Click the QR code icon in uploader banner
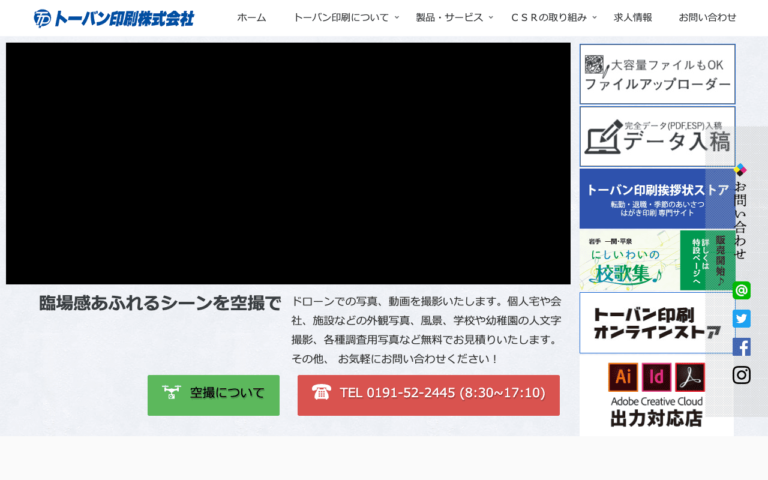This screenshot has height=480, width=768. tap(594, 64)
